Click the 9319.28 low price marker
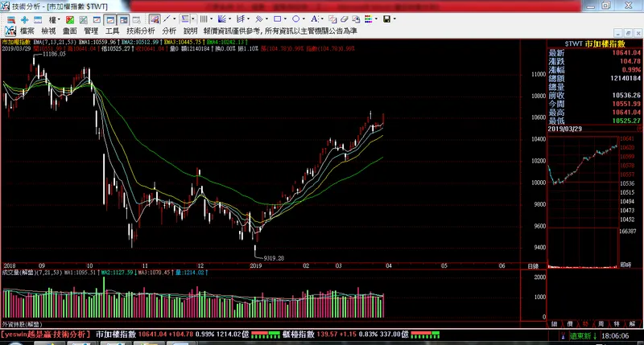644x345 pixels. point(274,258)
